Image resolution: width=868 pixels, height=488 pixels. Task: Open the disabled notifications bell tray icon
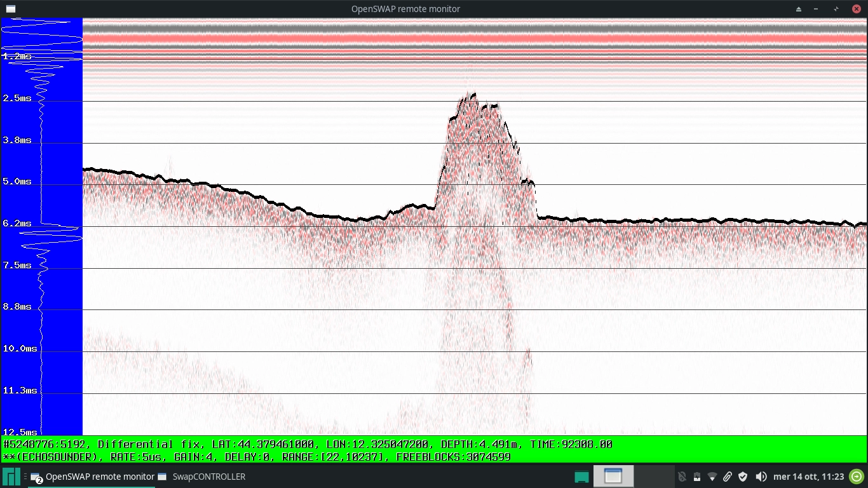point(682,477)
